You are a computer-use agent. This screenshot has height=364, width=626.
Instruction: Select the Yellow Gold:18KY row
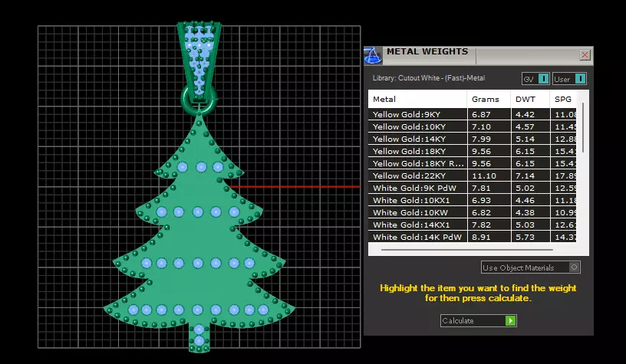coord(472,151)
